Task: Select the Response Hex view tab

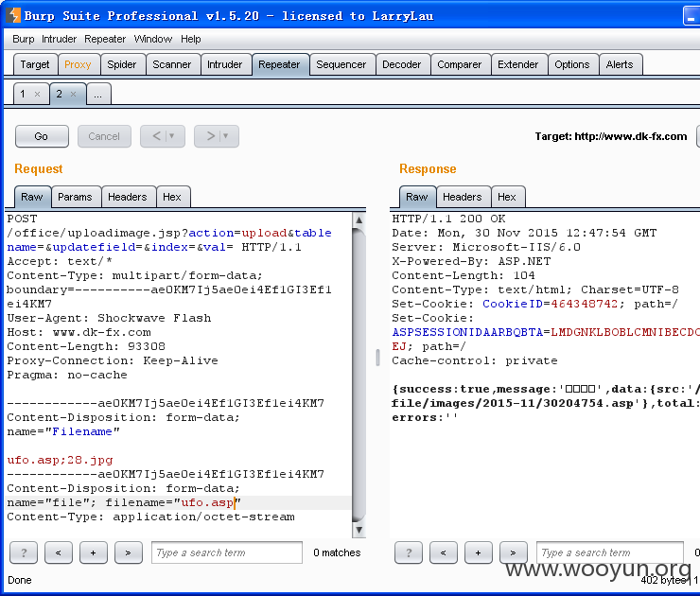Action: pyautogui.click(x=507, y=197)
